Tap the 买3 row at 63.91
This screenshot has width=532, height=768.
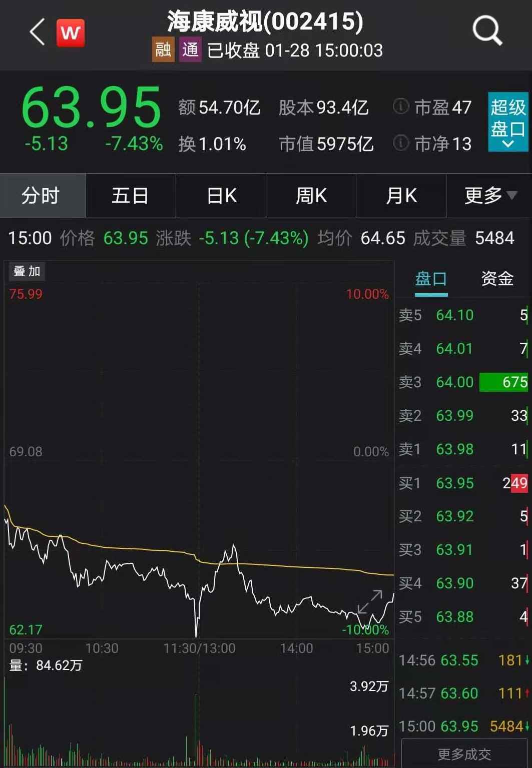tap(463, 549)
